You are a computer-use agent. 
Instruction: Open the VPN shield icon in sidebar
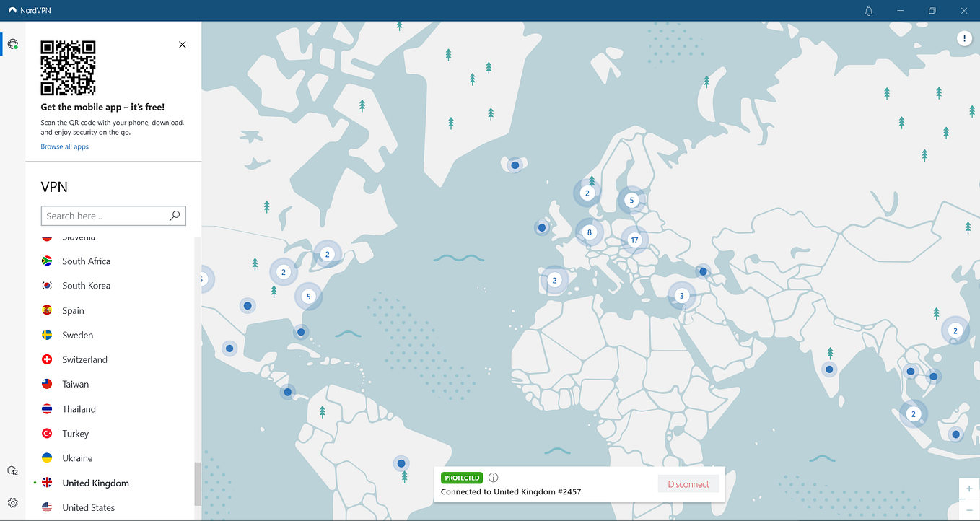click(12, 44)
